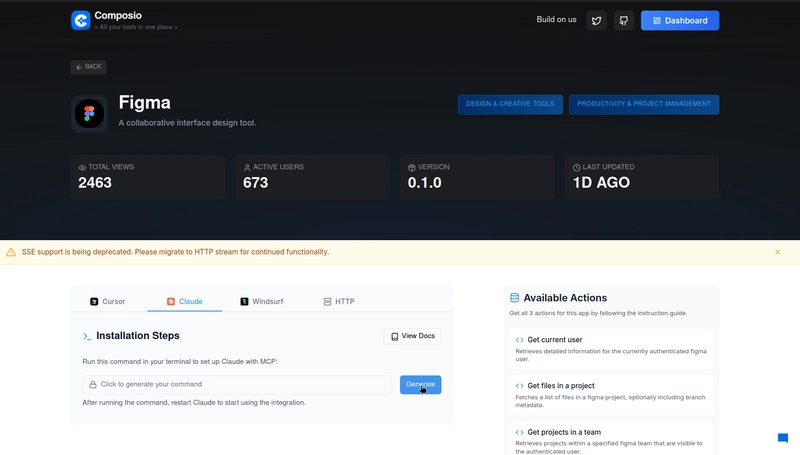Select Productivity & Project Management tag
The width and height of the screenshot is (800, 455).
click(644, 104)
